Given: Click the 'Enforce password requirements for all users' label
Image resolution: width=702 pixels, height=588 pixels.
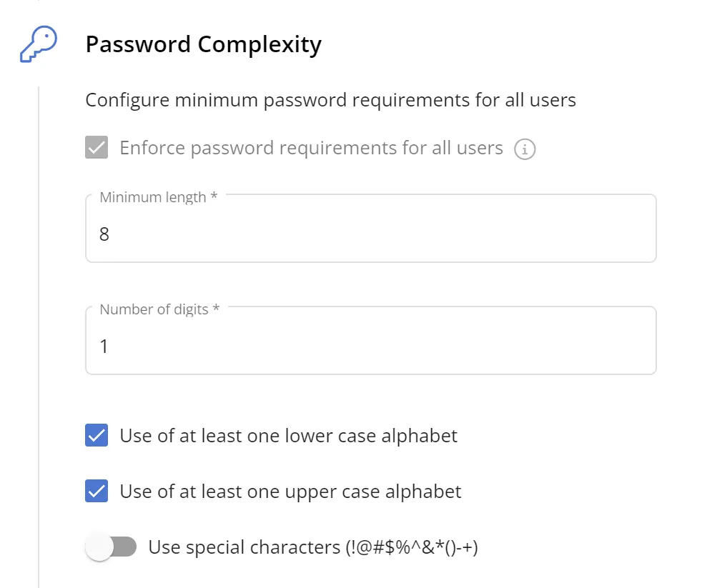Looking at the screenshot, I should pyautogui.click(x=311, y=149).
